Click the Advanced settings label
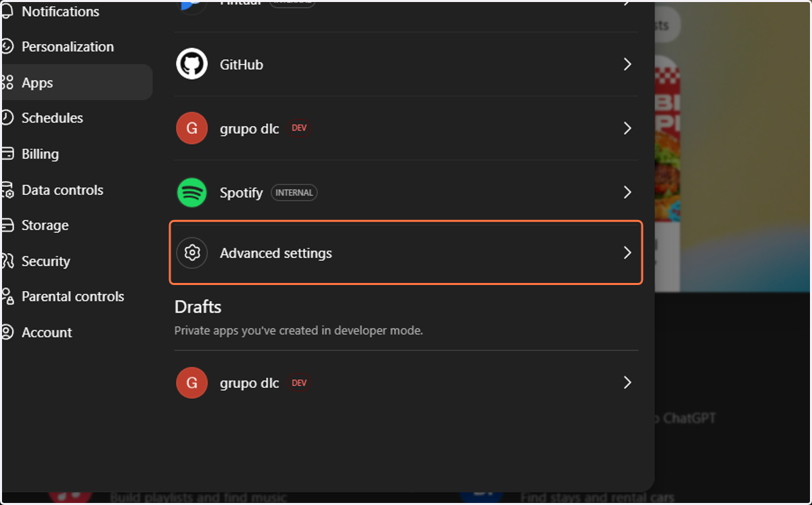The height and width of the screenshot is (505, 812). pos(276,253)
